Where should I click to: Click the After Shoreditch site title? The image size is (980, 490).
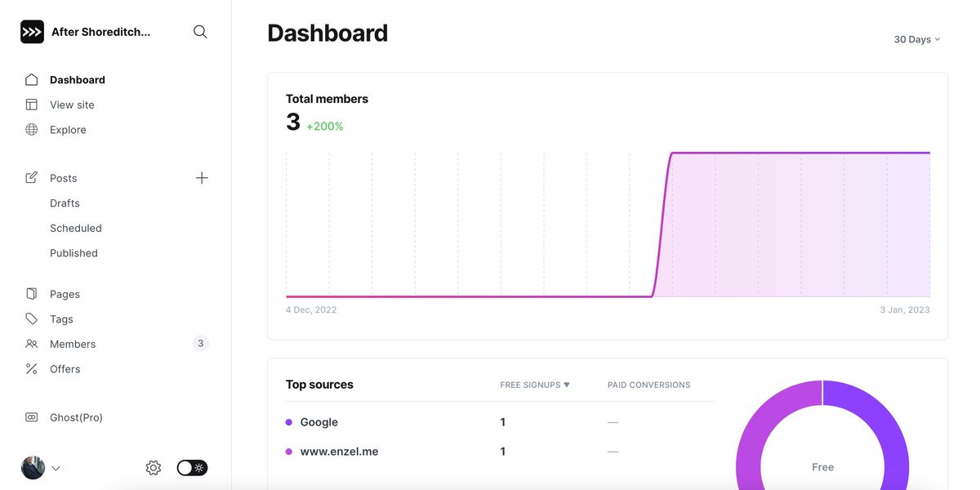click(x=101, y=32)
